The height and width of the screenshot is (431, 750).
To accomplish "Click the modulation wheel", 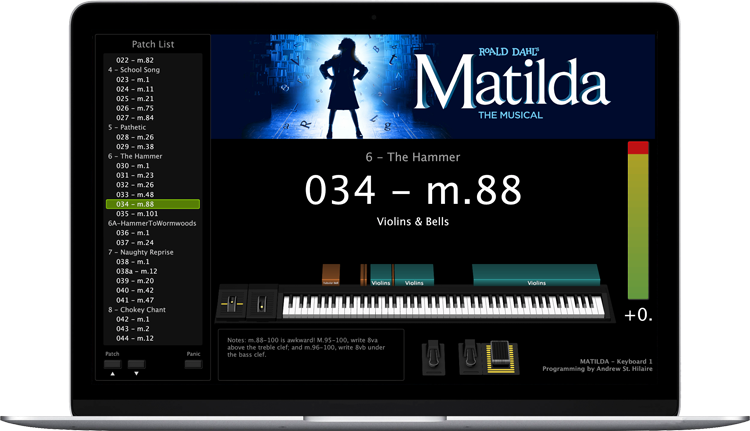I will 261,303.
